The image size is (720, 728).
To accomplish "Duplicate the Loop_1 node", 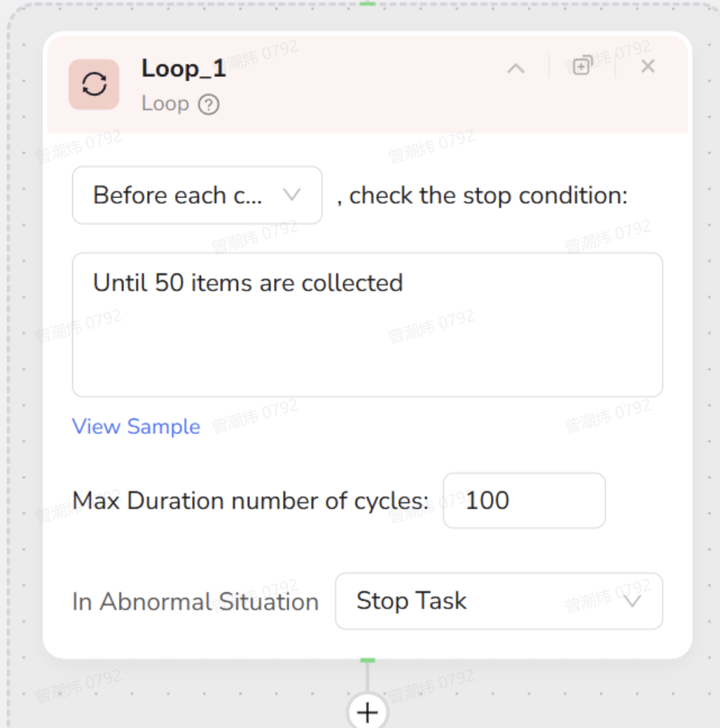I will pos(582,66).
